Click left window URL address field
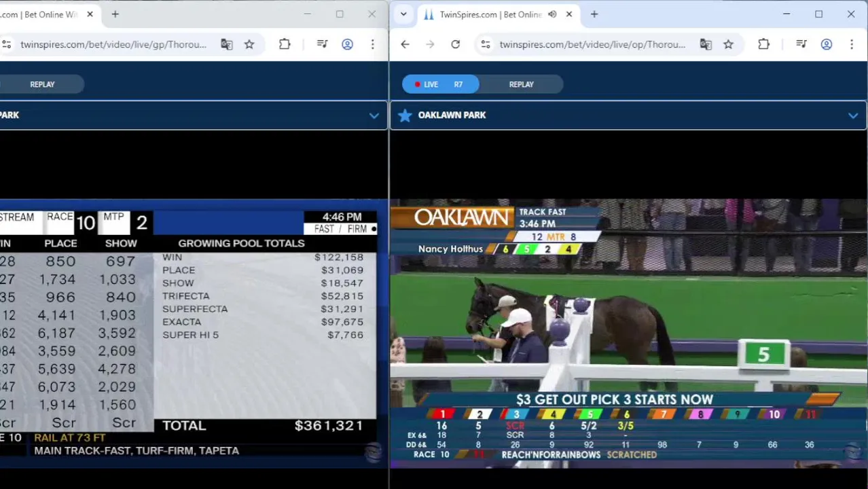This screenshot has width=868, height=489. point(113,44)
